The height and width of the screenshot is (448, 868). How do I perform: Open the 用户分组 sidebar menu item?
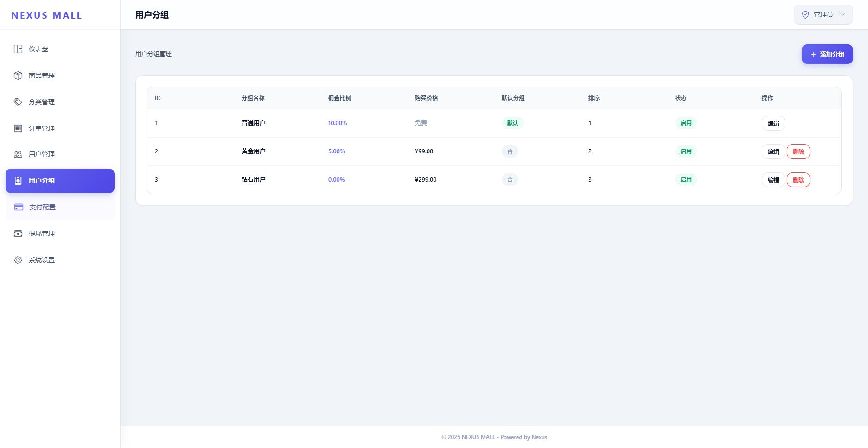coord(60,181)
